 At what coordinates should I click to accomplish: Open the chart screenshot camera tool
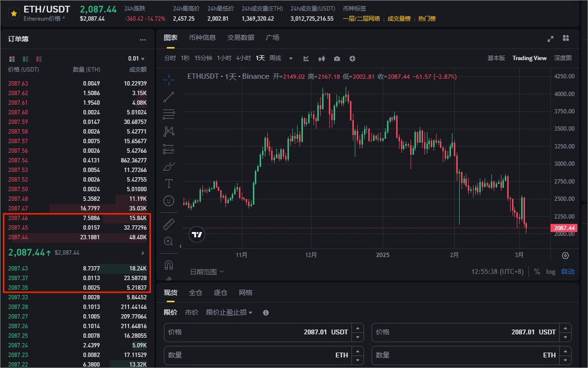[x=337, y=58]
